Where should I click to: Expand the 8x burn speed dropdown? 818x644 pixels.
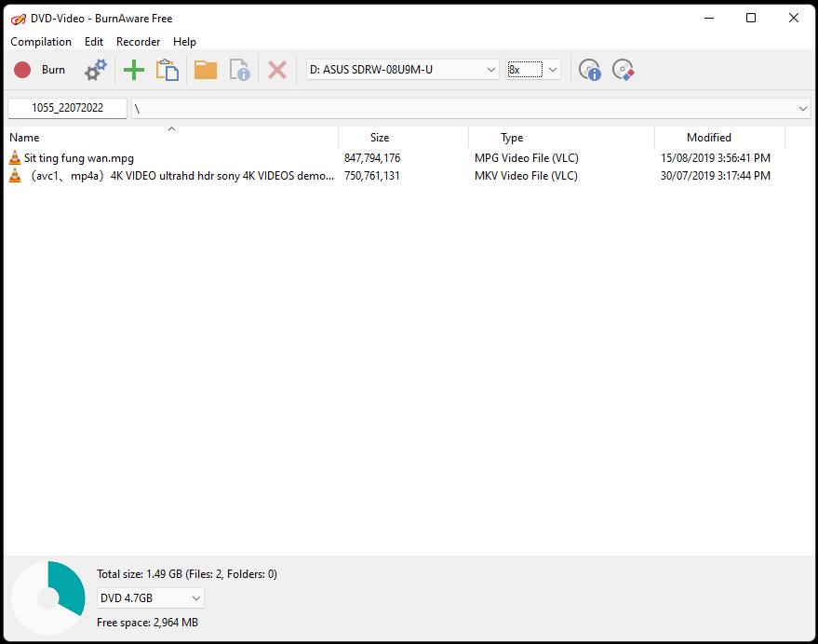(x=552, y=69)
